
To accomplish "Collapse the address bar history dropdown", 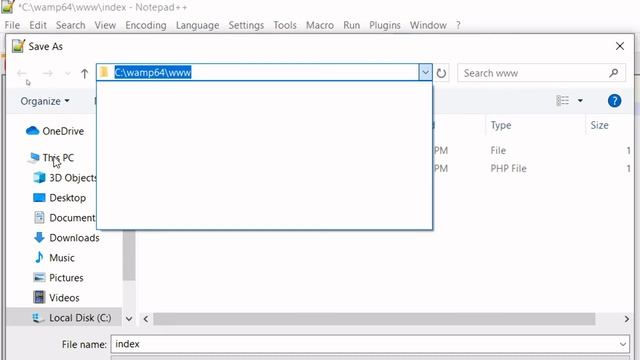I will click(x=425, y=73).
